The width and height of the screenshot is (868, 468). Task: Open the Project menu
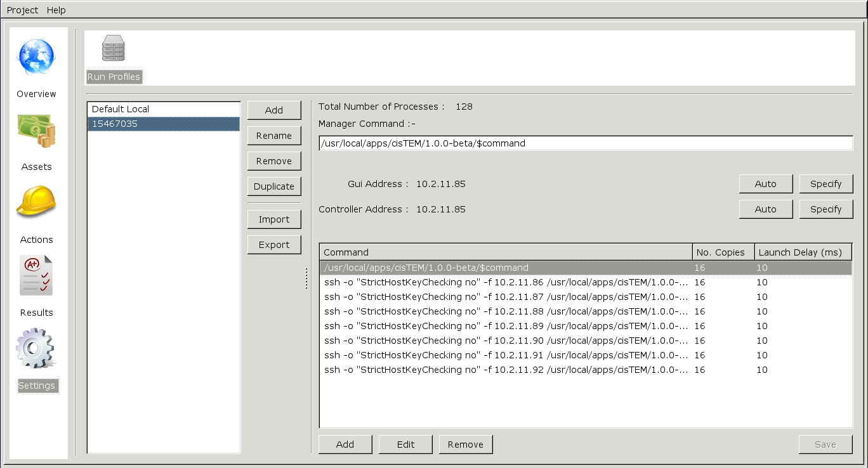click(22, 10)
